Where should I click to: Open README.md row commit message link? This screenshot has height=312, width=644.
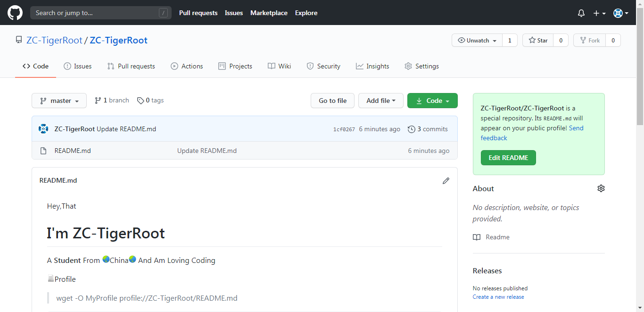(207, 151)
